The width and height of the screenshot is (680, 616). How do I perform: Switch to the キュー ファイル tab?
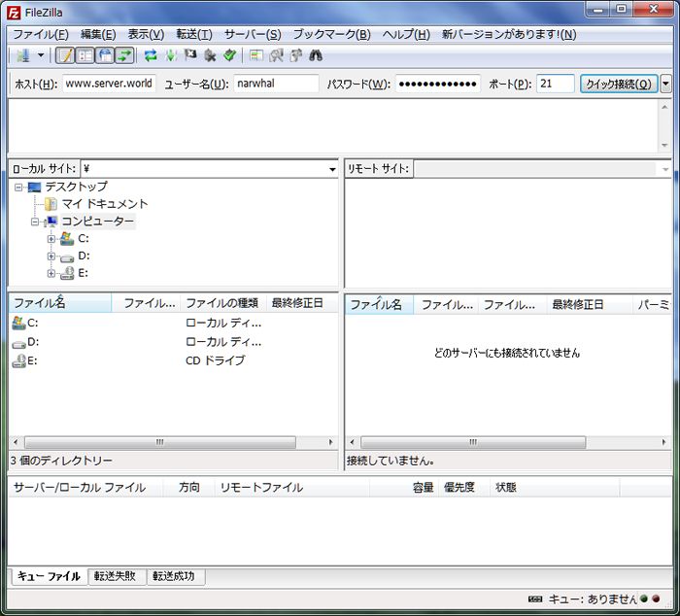pyautogui.click(x=49, y=576)
